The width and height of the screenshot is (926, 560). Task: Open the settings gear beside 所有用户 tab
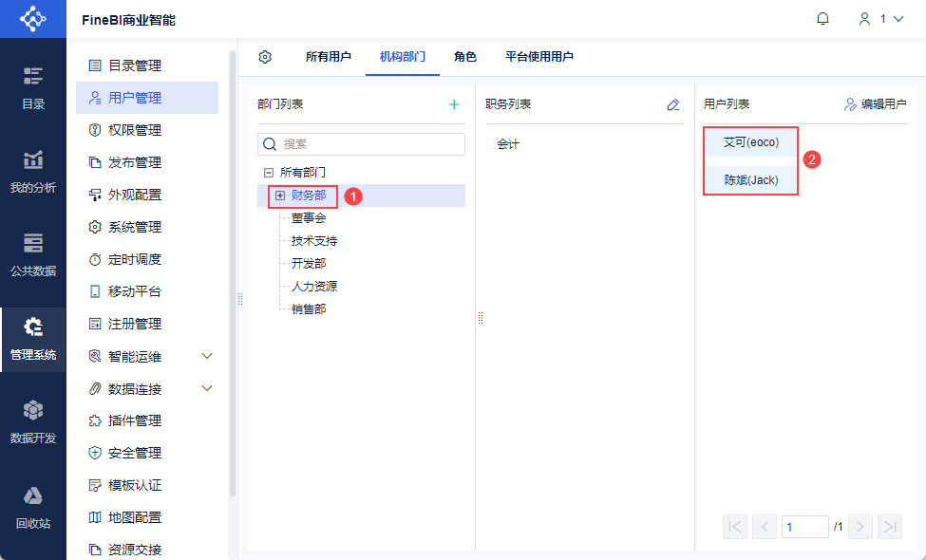click(265, 57)
